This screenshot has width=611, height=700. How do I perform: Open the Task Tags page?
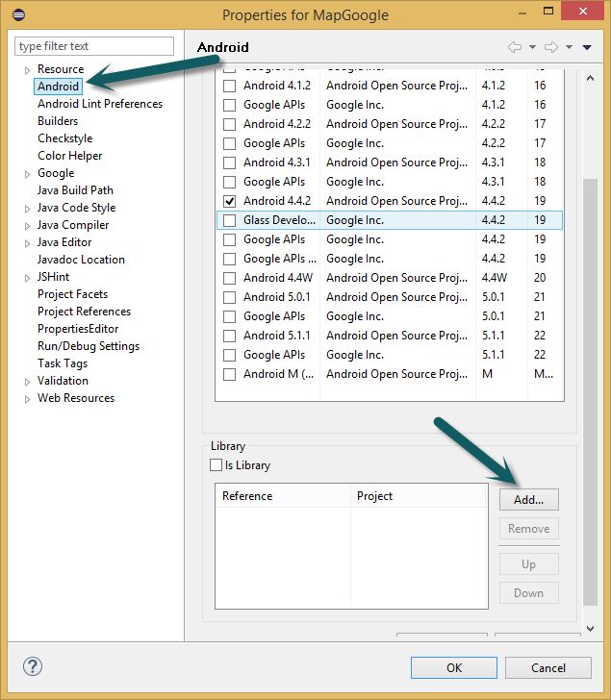63,363
